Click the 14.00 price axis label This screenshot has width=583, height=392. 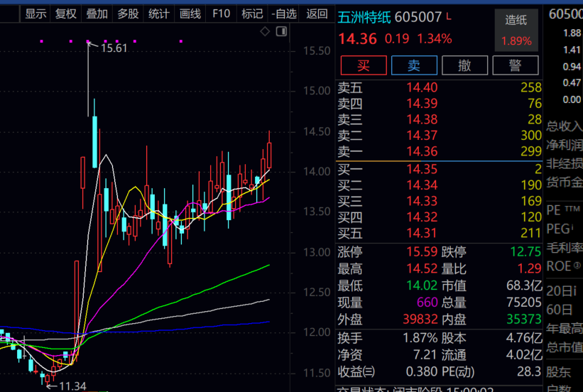coord(317,171)
